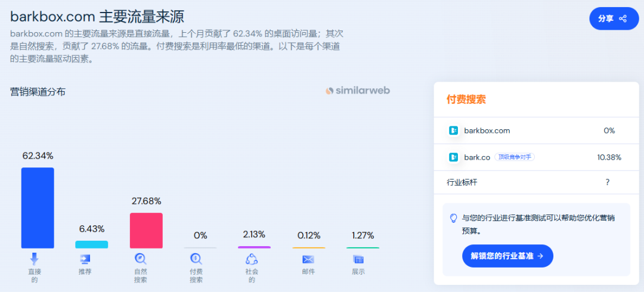Click the Social (社会的) channel icon
The height and width of the screenshot is (292, 644).
(x=252, y=259)
